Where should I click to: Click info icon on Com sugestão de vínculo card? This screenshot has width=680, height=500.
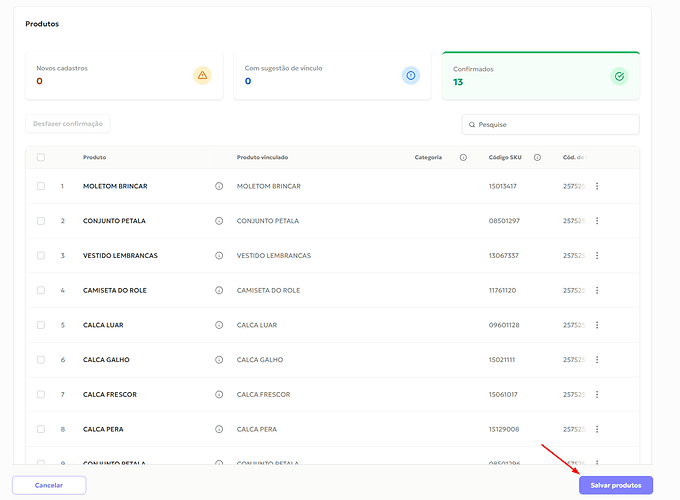[x=410, y=75]
